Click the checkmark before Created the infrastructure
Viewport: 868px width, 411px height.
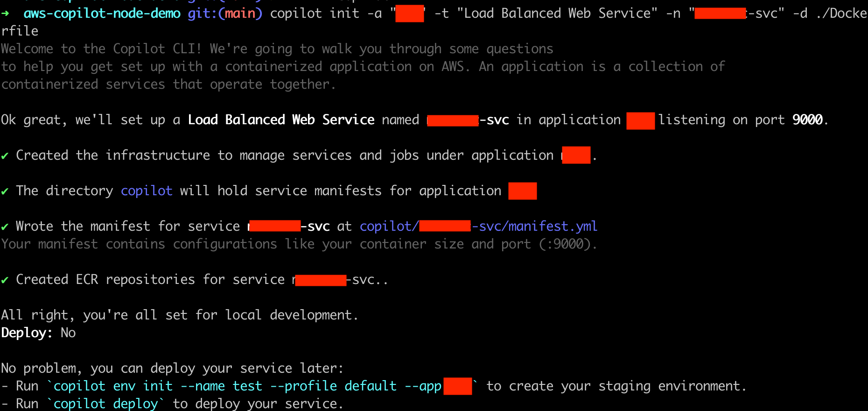click(5, 156)
